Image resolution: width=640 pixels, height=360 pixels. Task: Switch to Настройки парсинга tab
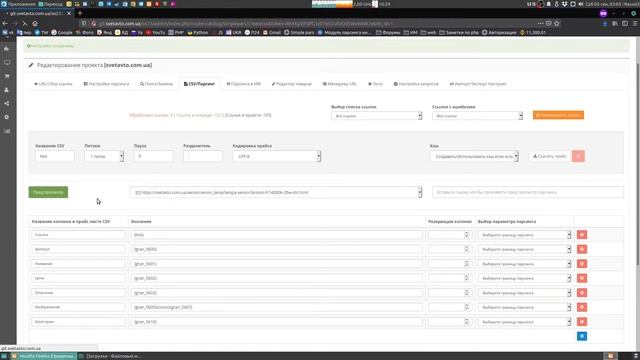coord(106,84)
